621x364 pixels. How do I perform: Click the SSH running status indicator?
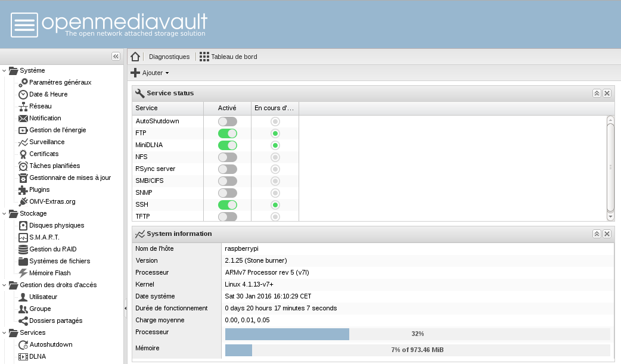coord(275,205)
